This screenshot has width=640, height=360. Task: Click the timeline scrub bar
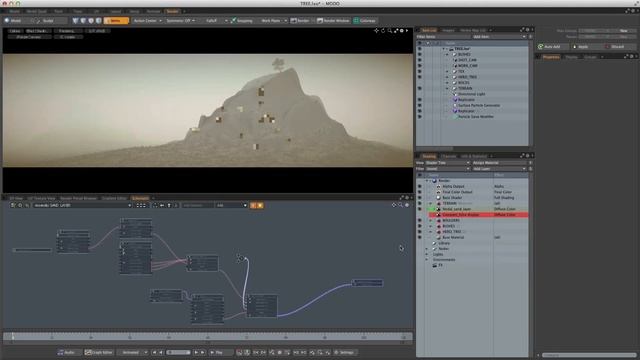[208, 337]
